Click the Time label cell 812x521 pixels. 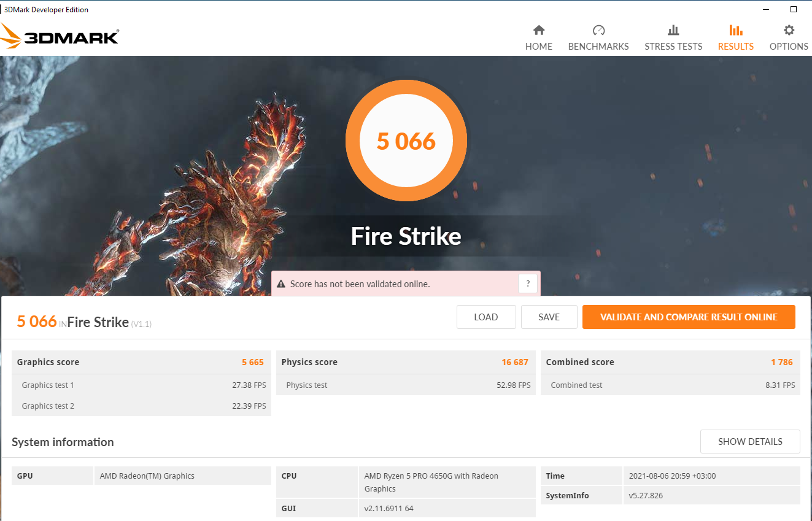click(x=581, y=476)
